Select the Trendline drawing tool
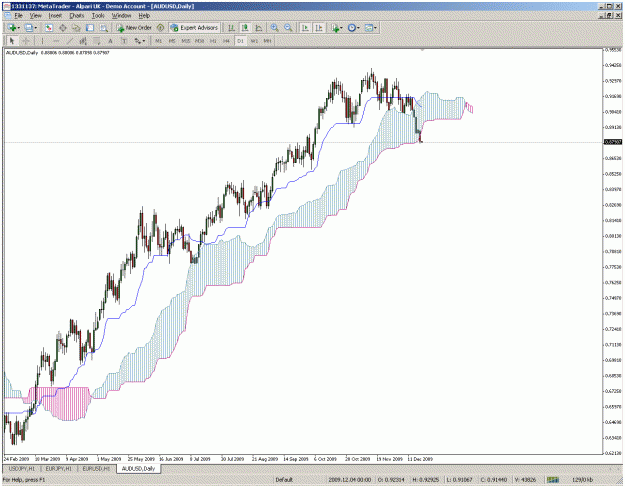The height and width of the screenshot is (486, 625). click(69, 41)
